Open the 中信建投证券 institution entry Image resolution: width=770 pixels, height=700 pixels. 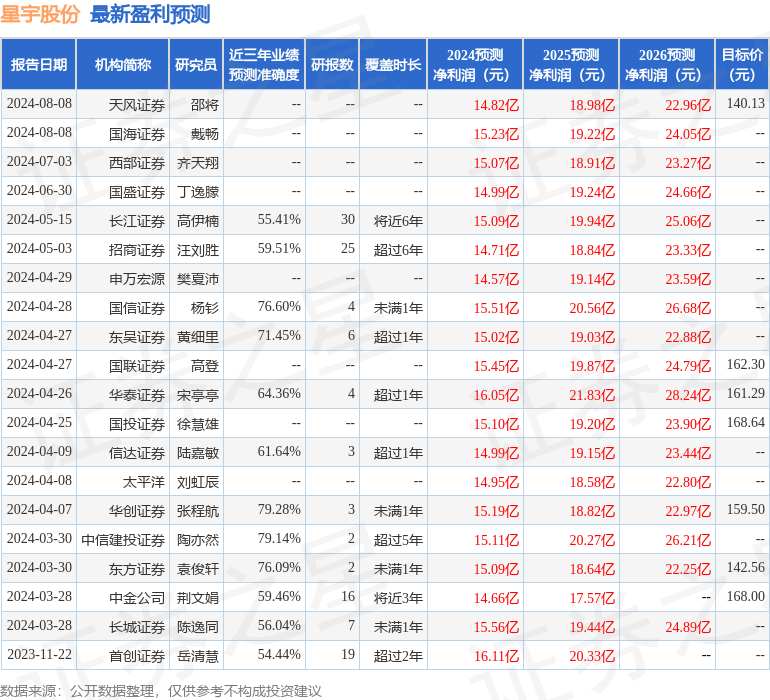pyautogui.click(x=123, y=540)
